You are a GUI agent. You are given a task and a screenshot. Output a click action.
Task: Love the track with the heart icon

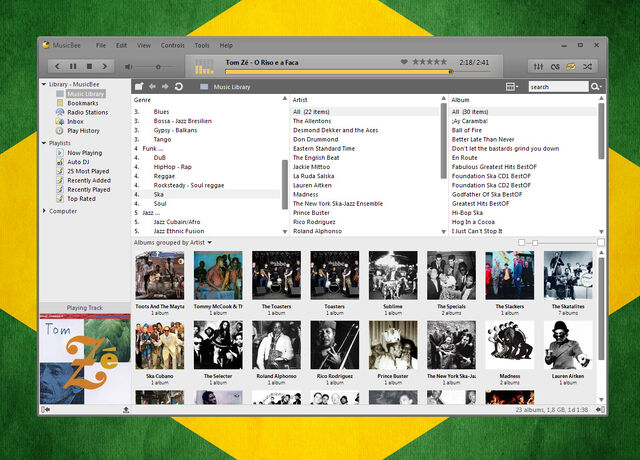(404, 62)
